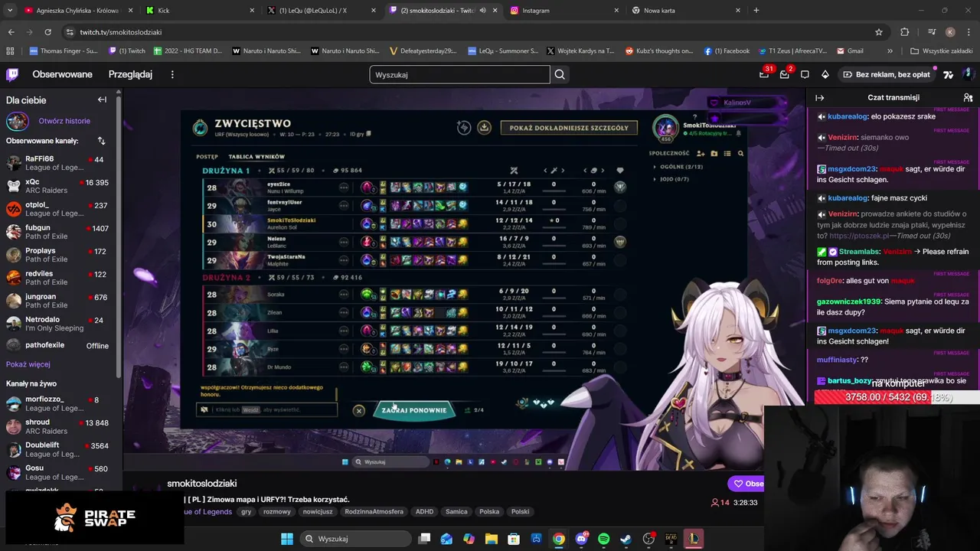
Task: Open Doublelift channel in live channels
Action: pos(57,449)
